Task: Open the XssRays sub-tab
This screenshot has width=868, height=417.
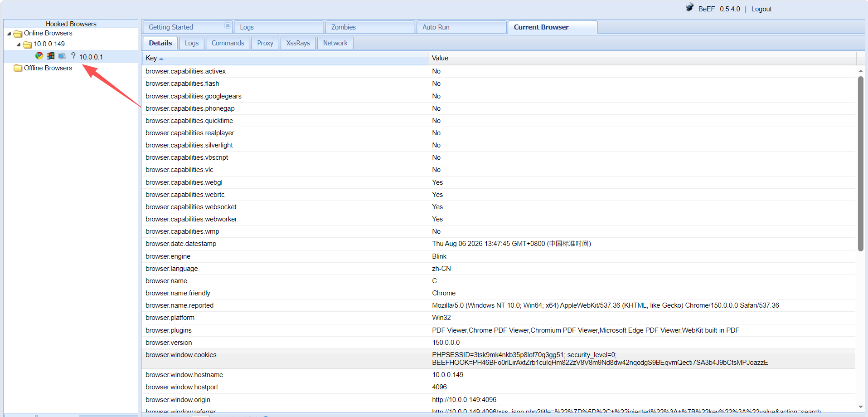Action: point(298,43)
